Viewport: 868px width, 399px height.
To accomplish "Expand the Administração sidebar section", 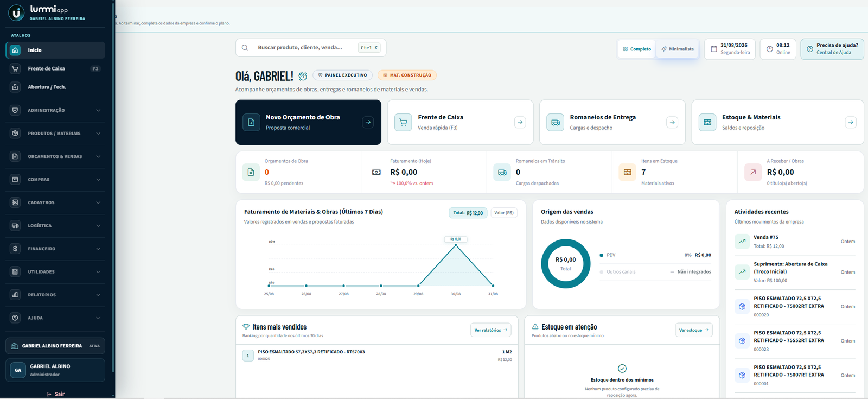I will tap(55, 110).
